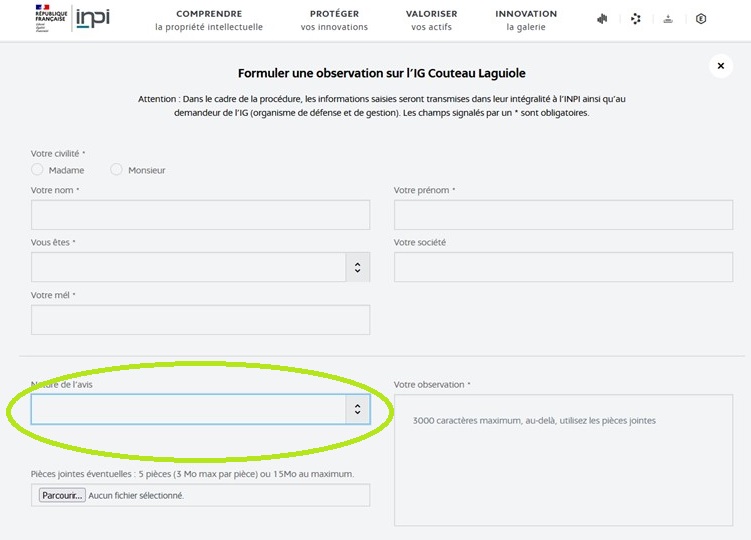This screenshot has width=751, height=540.
Task: Focus the 'Votre prénom' field
Action: [563, 215]
